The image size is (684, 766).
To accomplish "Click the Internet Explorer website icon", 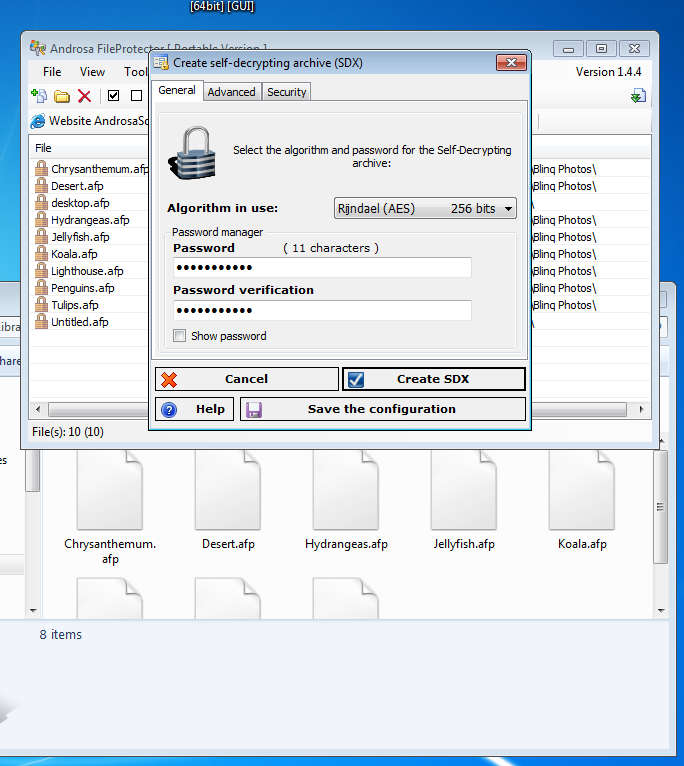I will pyautogui.click(x=38, y=121).
